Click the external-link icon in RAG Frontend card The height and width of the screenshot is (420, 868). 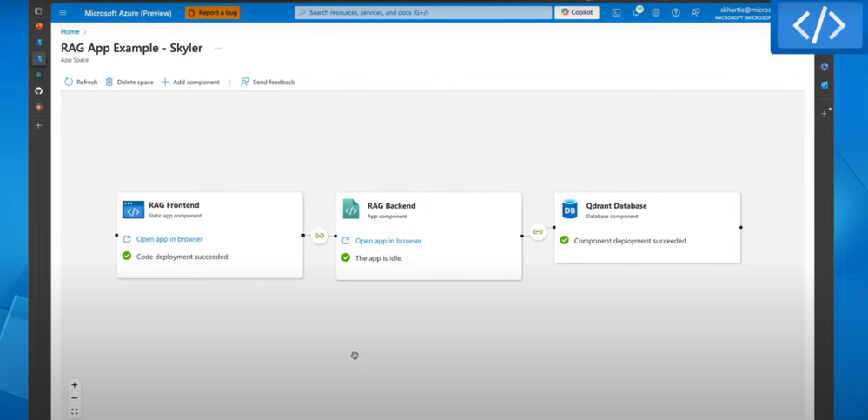[x=127, y=239]
